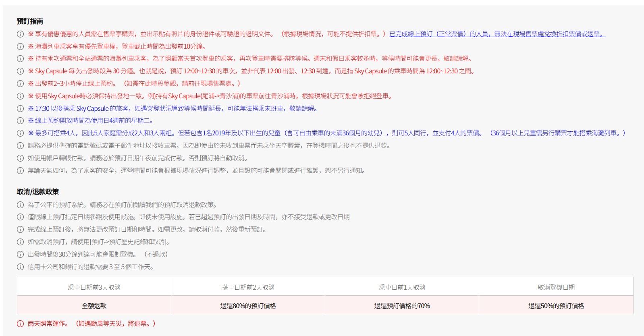Viewport: 644px width, 336px height.
Task: Click the red sentence about 海灘列車乘客享有優先登車權
Action: point(118,47)
